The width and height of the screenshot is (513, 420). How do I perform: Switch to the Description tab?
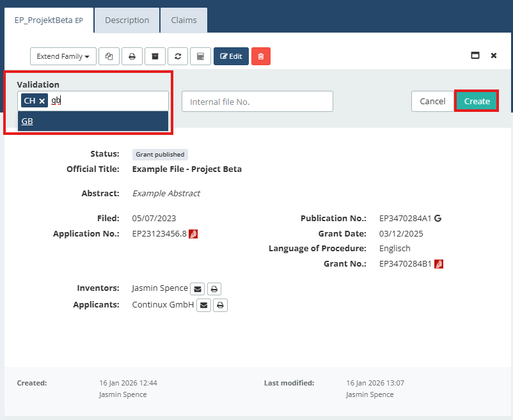click(127, 20)
